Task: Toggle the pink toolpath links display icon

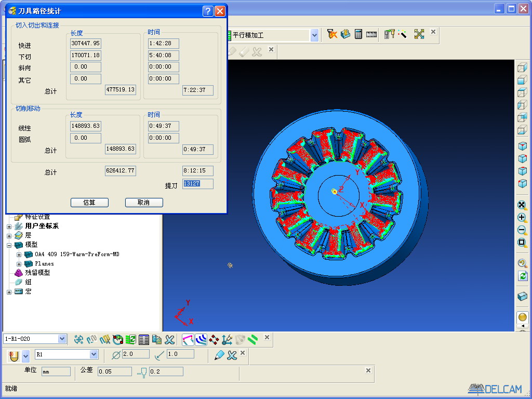Action: 188,339
